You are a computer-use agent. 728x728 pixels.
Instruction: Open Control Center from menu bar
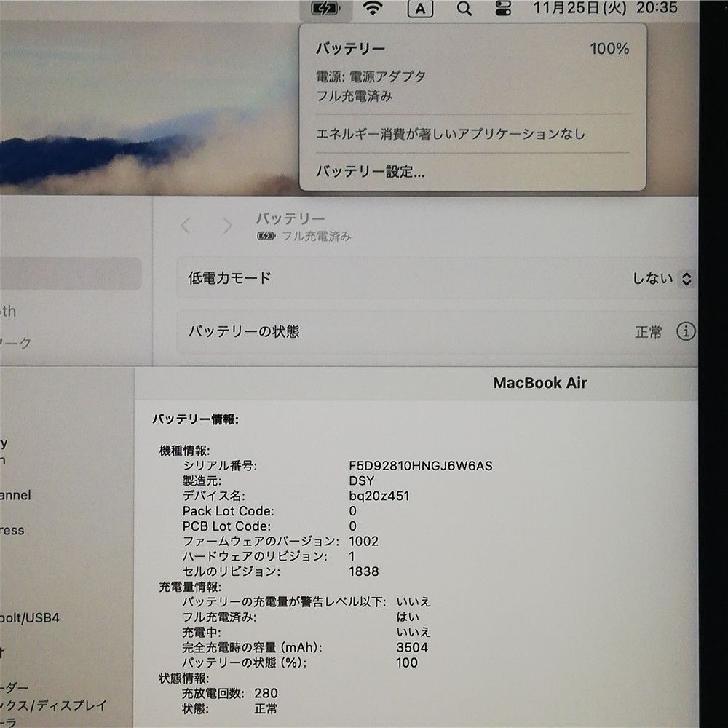503,9
